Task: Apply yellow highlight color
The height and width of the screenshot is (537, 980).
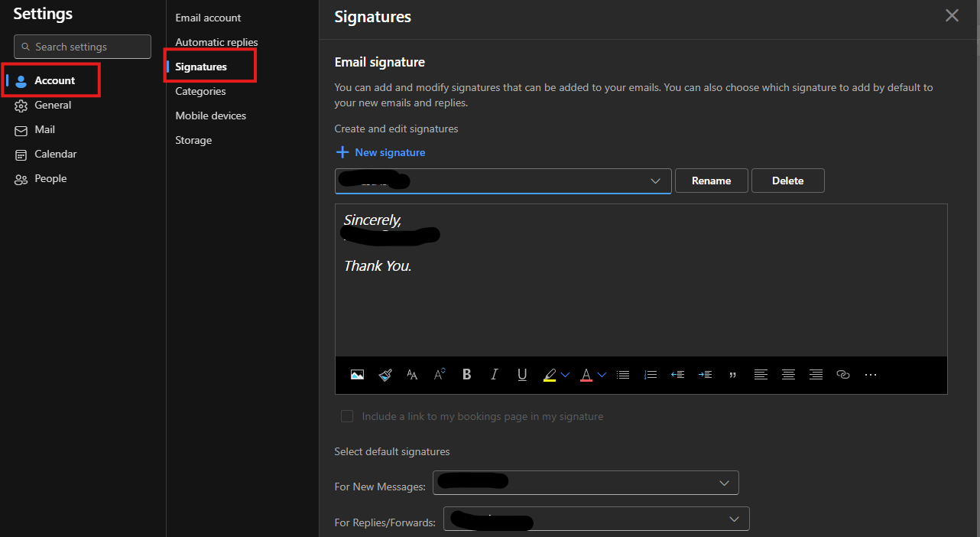Action: pyautogui.click(x=549, y=375)
